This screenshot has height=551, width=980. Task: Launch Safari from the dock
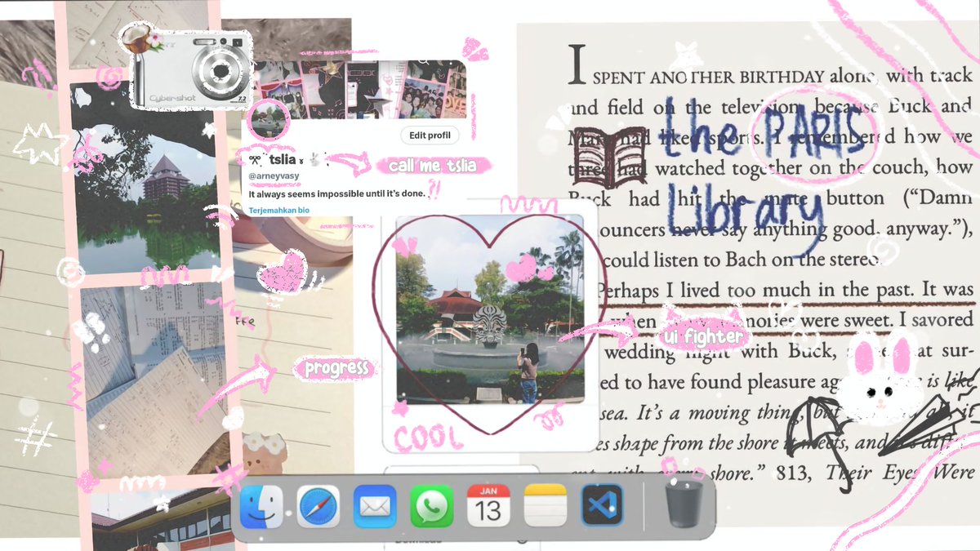point(318,505)
